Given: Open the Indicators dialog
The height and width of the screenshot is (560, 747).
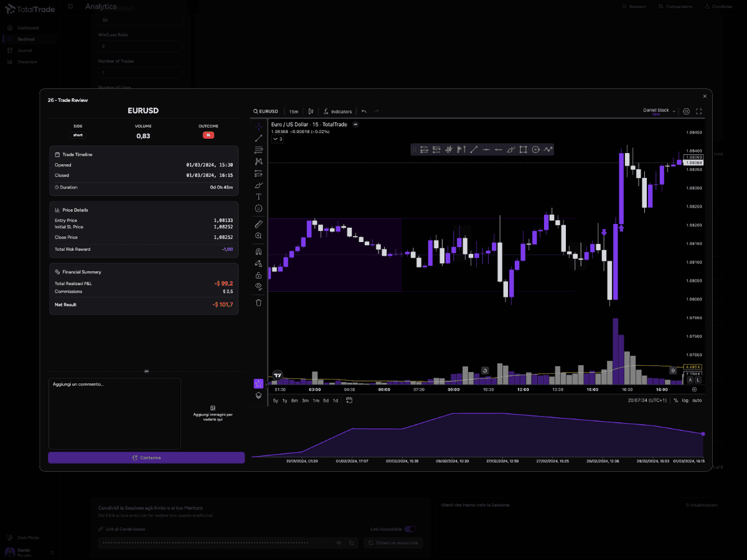Looking at the screenshot, I should [x=337, y=111].
